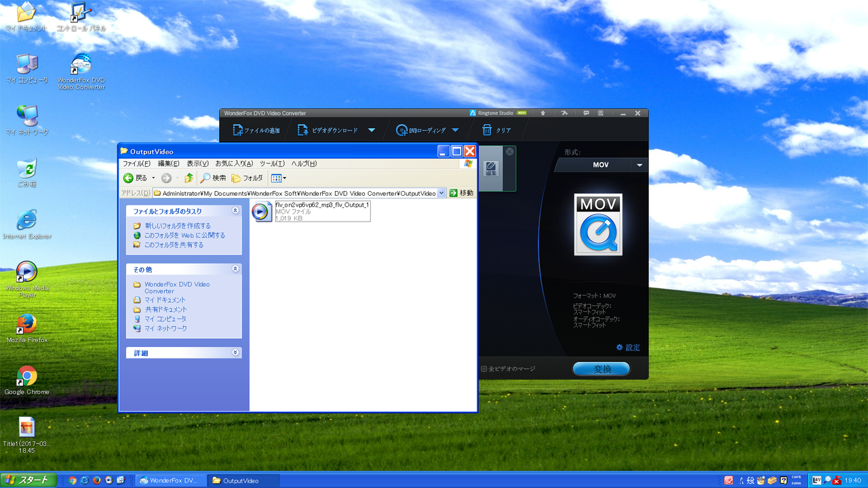Select the Google Chrome desktop icon
868x488 pixels.
26,380
